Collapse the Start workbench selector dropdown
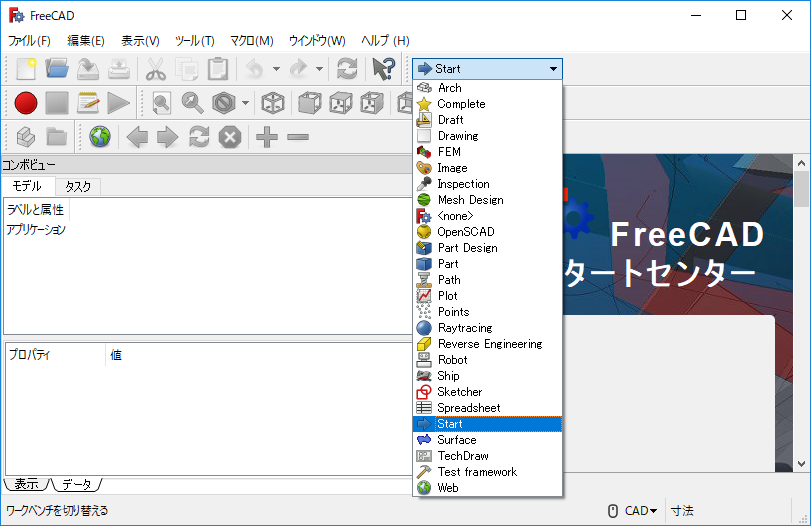Screen dimensions: 811x526 (x=487, y=69)
